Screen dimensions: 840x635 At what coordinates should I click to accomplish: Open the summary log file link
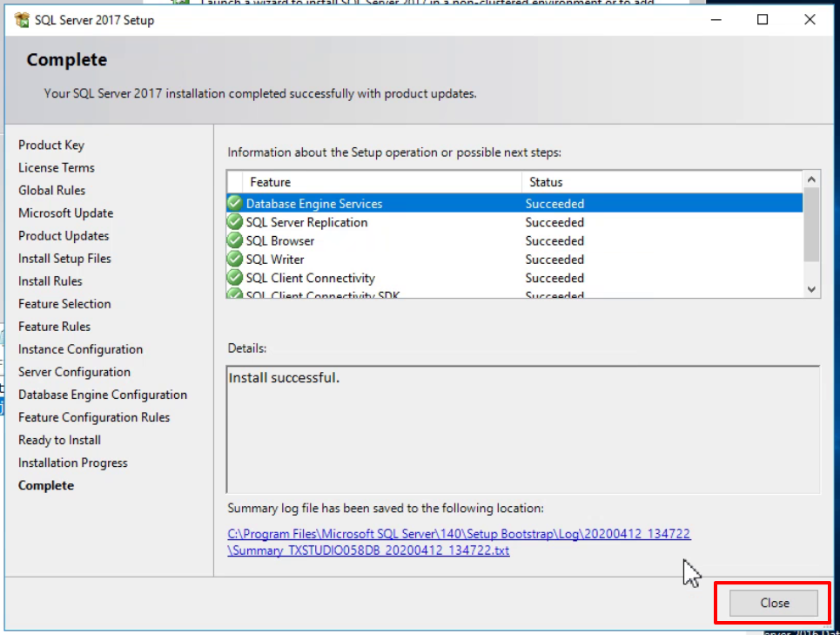pyautogui.click(x=459, y=542)
